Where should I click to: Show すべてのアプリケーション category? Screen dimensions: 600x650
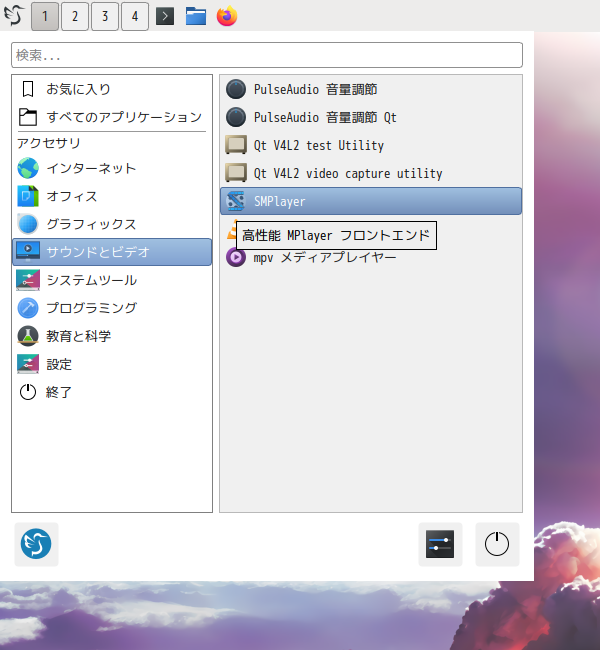point(112,117)
